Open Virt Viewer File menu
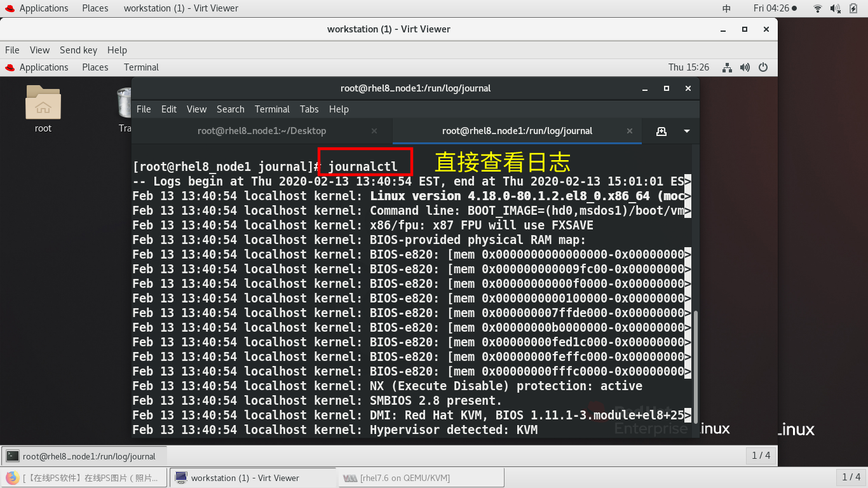This screenshot has width=868, height=488. [x=12, y=50]
